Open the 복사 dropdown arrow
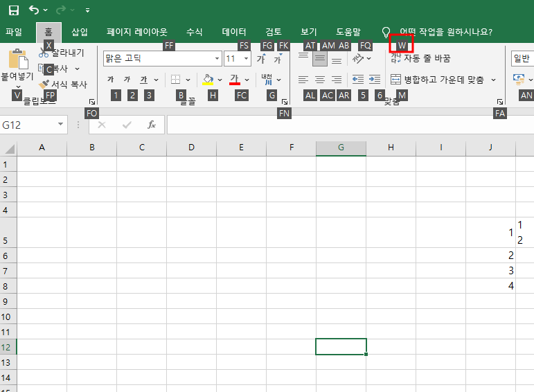534x392 pixels. click(x=78, y=69)
